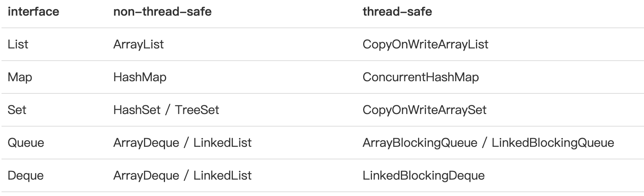This screenshot has height=196, width=644.
Task: Click the 'Set' interface cell
Action: (17, 110)
